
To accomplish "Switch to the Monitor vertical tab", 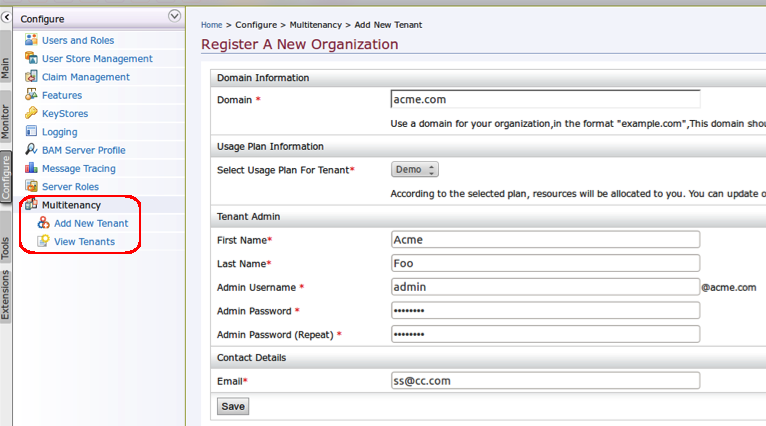I will [6, 121].
